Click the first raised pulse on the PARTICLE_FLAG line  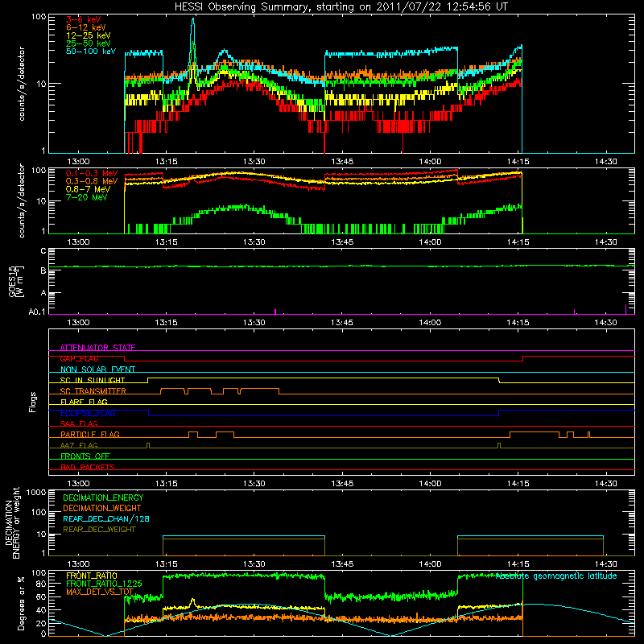193,435
